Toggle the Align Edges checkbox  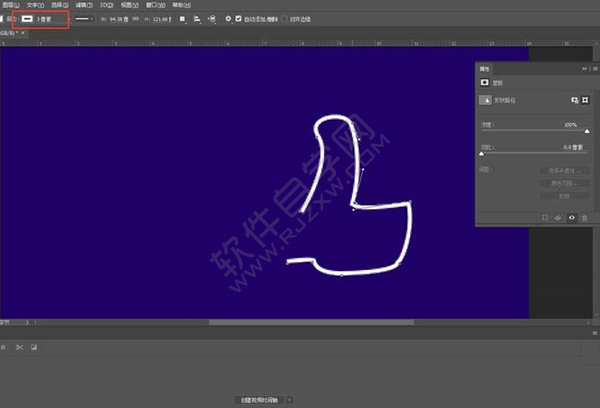pos(284,18)
